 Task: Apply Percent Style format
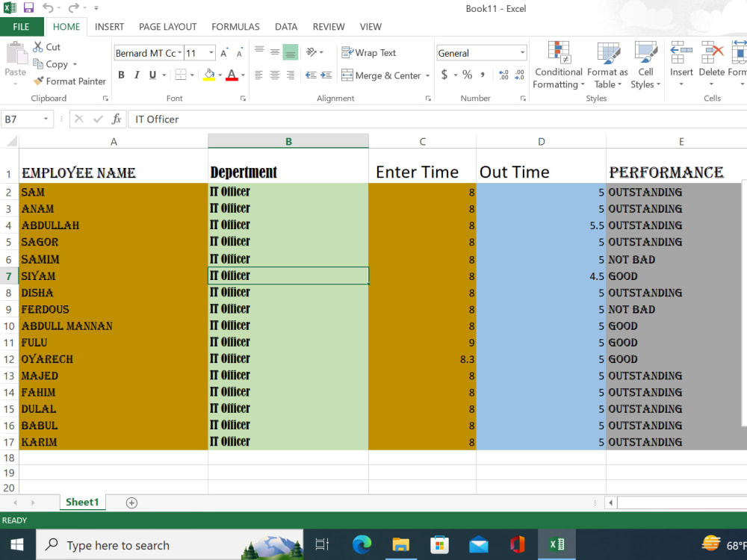[468, 75]
